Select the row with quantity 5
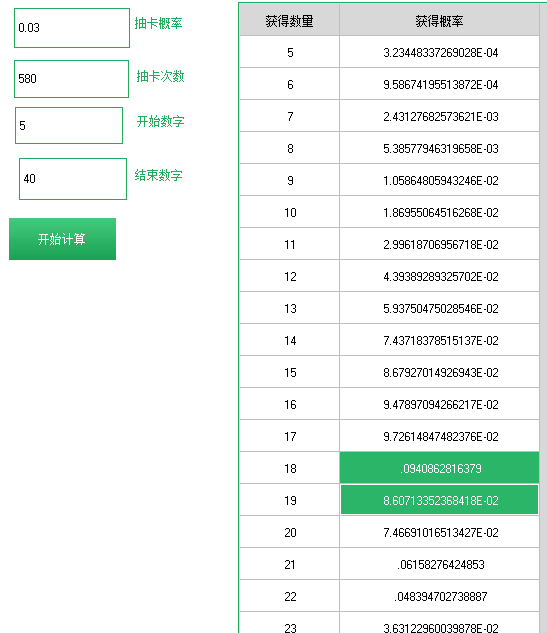Screen dimensions: 547x633 tap(390, 52)
